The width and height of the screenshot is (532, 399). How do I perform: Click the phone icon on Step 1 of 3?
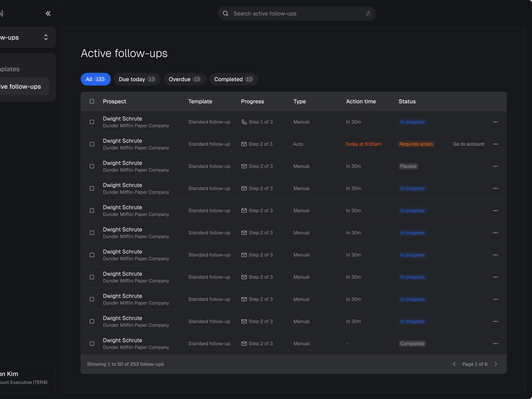point(244,122)
